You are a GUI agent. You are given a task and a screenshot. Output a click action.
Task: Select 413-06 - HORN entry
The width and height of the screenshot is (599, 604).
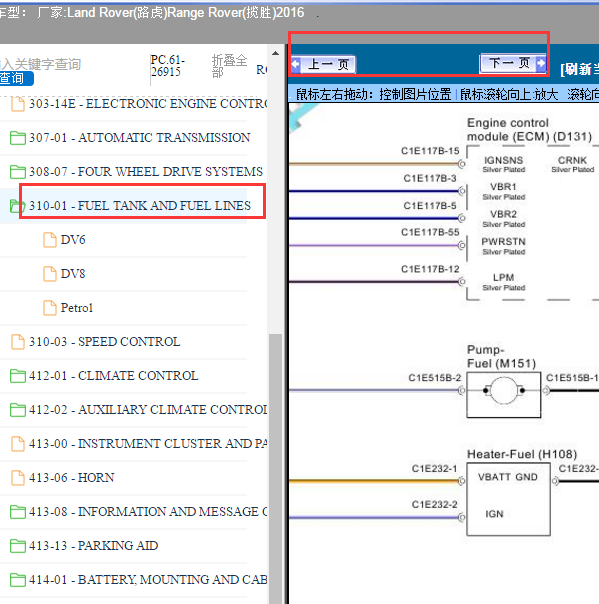click(x=72, y=478)
